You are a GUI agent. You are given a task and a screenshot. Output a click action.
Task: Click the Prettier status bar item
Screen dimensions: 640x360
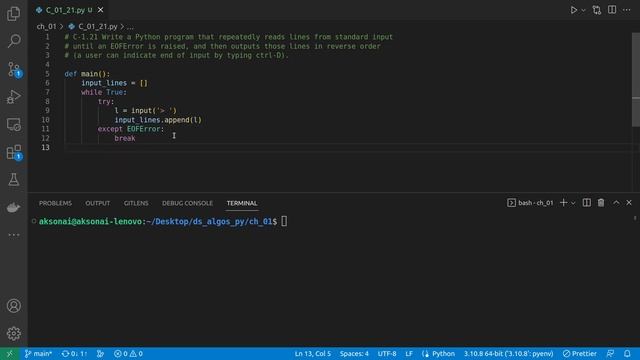tap(580, 353)
